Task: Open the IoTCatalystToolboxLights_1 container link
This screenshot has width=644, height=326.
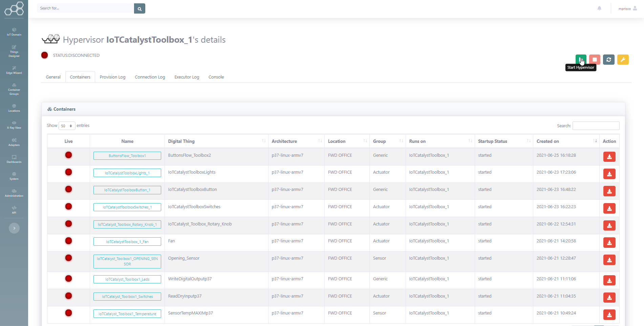Action: [x=127, y=173]
